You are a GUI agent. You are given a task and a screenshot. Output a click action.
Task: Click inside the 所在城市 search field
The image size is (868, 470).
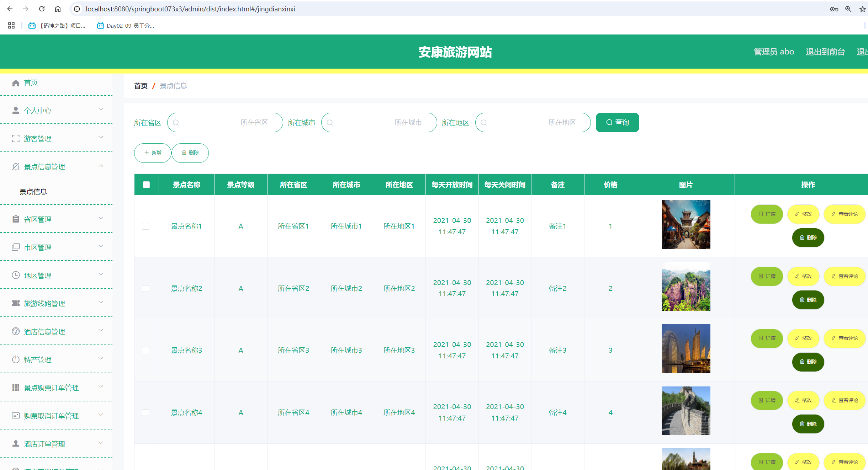point(379,122)
